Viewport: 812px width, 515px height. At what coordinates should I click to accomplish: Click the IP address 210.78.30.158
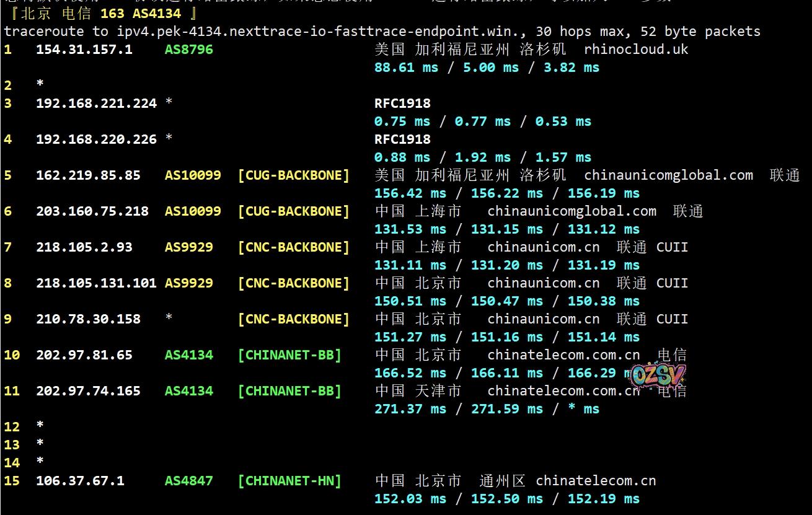pyautogui.click(x=88, y=319)
